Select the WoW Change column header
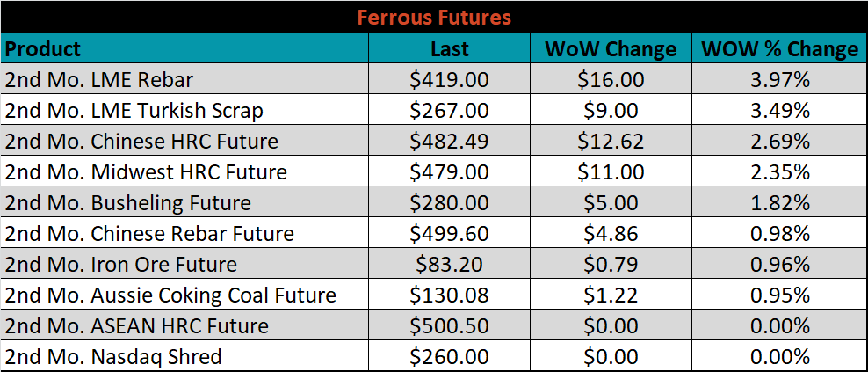 [x=611, y=48]
